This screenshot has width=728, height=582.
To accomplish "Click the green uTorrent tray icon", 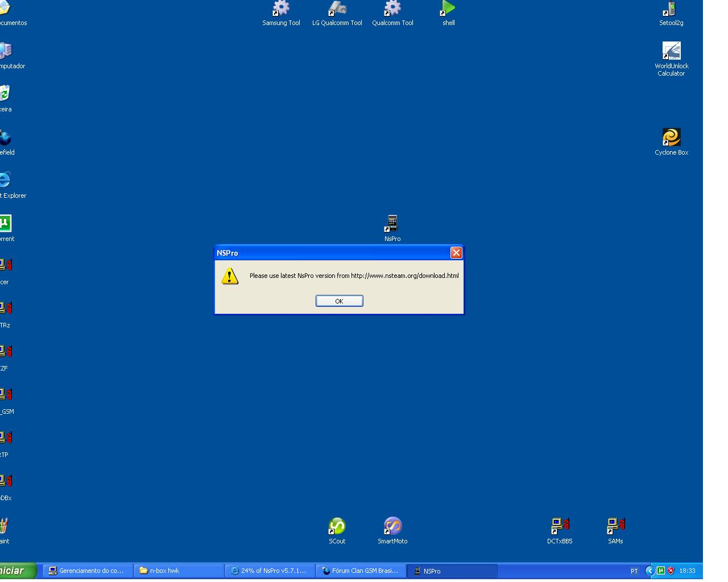I will click(660, 571).
